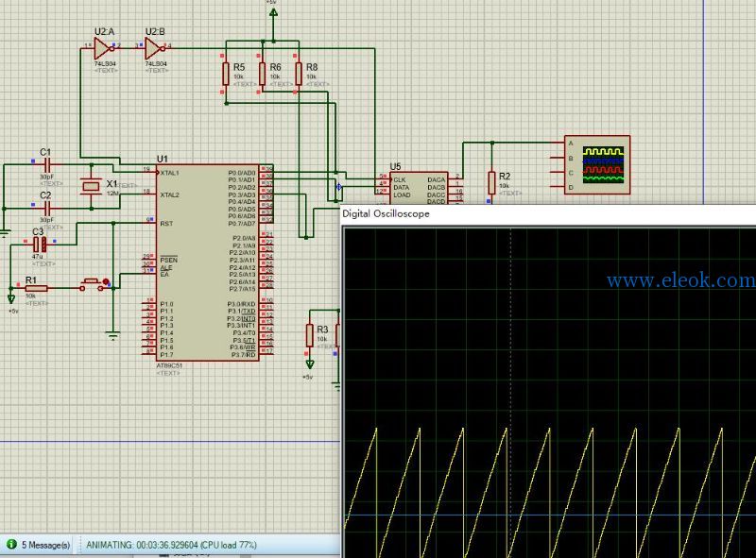The height and width of the screenshot is (558, 756).
Task: Select resistor R1 near reset button
Action: tap(36, 288)
